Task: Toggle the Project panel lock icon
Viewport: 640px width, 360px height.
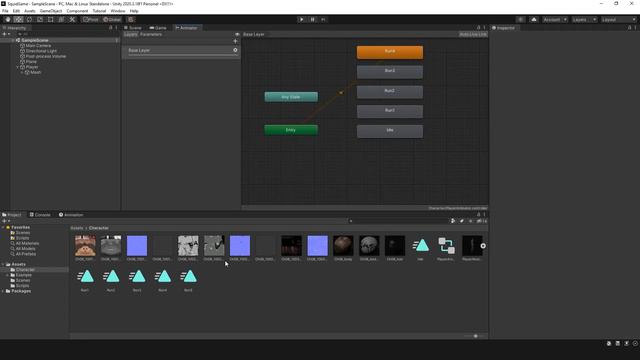Action: pos(479,215)
